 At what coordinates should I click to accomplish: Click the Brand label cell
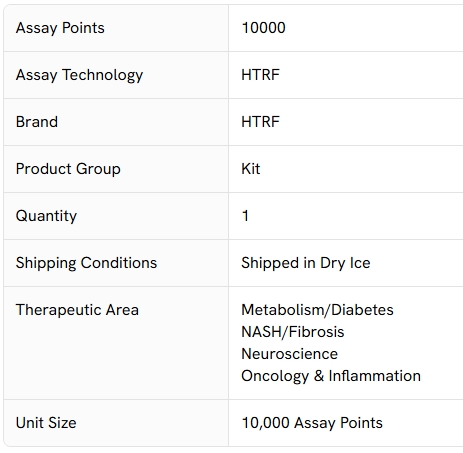(116, 122)
